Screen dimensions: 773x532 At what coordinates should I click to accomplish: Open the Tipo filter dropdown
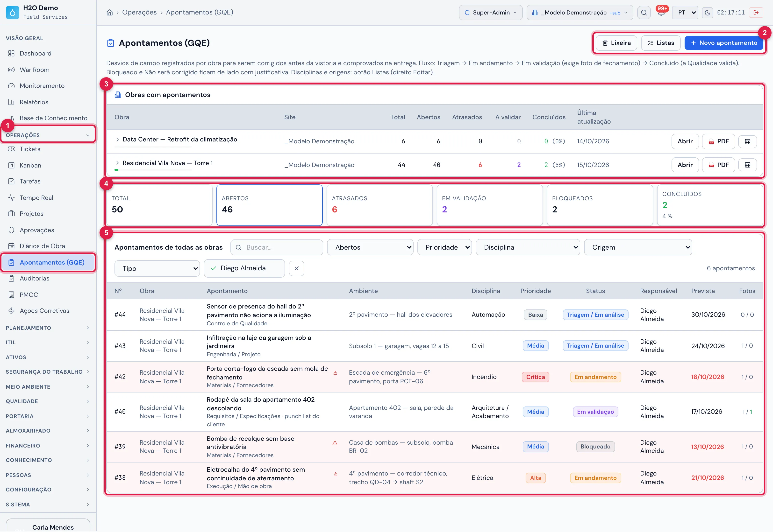[157, 268]
